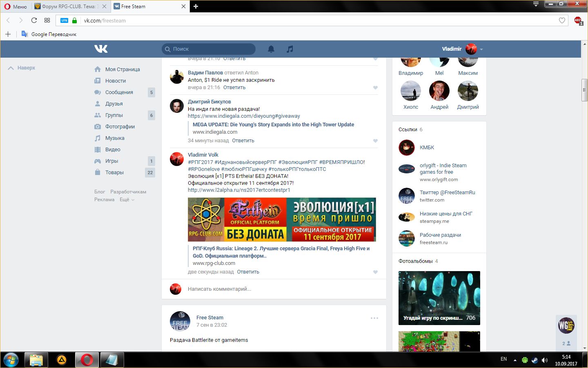The image size is (588, 368).
Task: Open КМБК link
Action: click(427, 148)
